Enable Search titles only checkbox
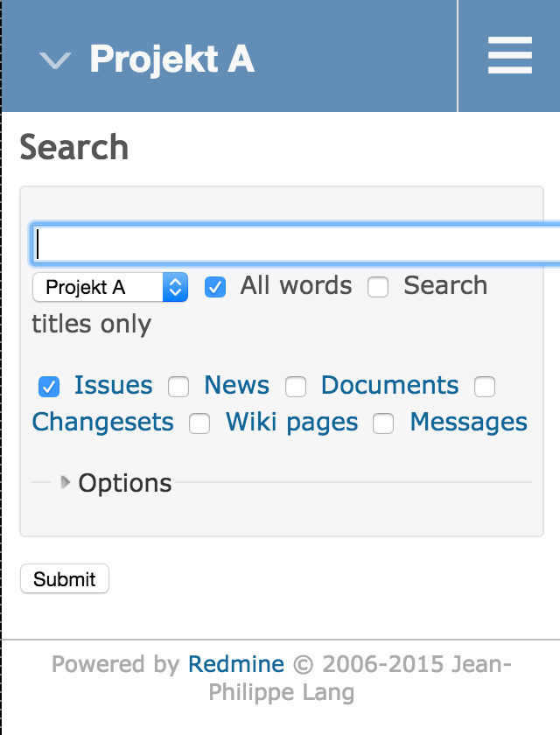This screenshot has width=560, height=735. point(378,287)
